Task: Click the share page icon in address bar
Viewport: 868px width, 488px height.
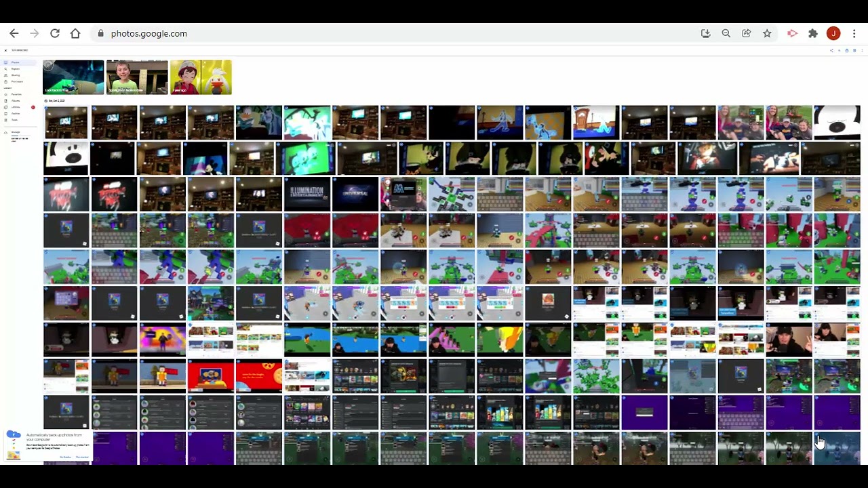Action: pyautogui.click(x=747, y=33)
